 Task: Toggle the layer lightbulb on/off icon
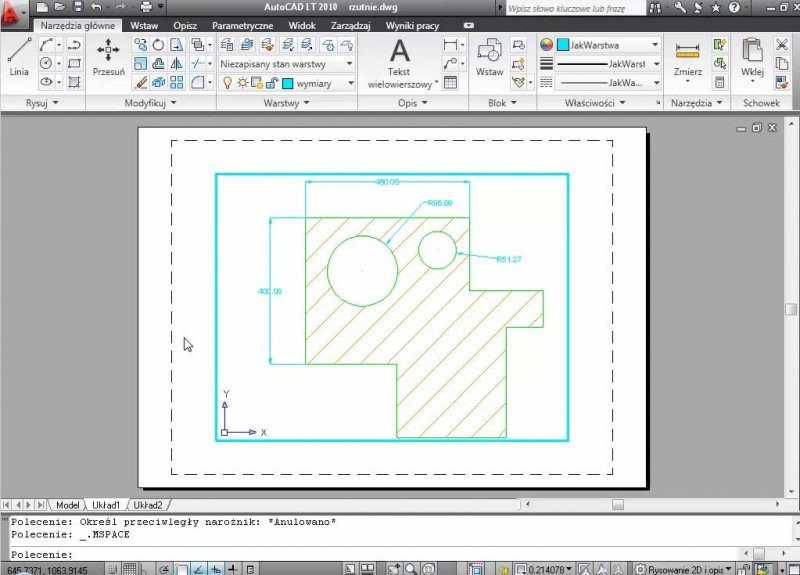(227, 83)
